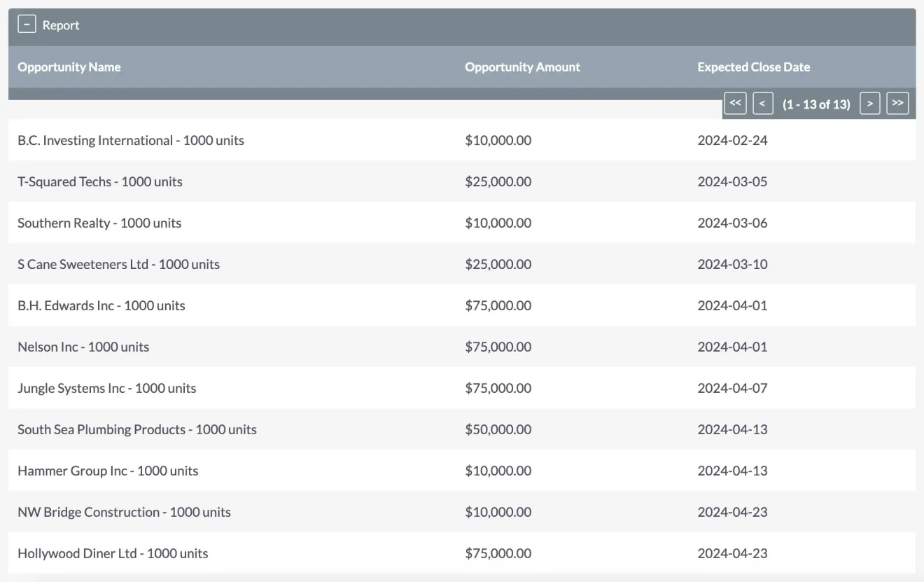Collapse the Report dashlet
Screen dimensions: 924x582
[x=27, y=23]
